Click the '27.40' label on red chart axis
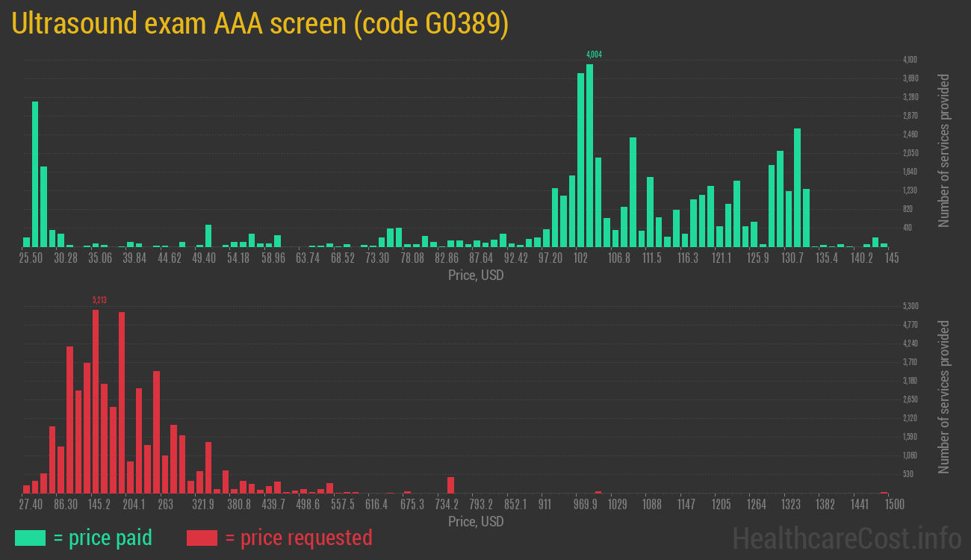 pos(32,504)
